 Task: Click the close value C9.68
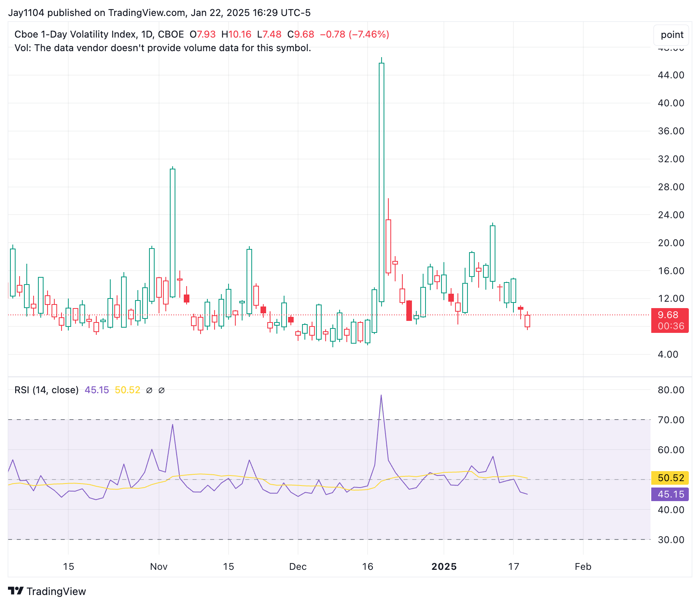click(x=301, y=34)
